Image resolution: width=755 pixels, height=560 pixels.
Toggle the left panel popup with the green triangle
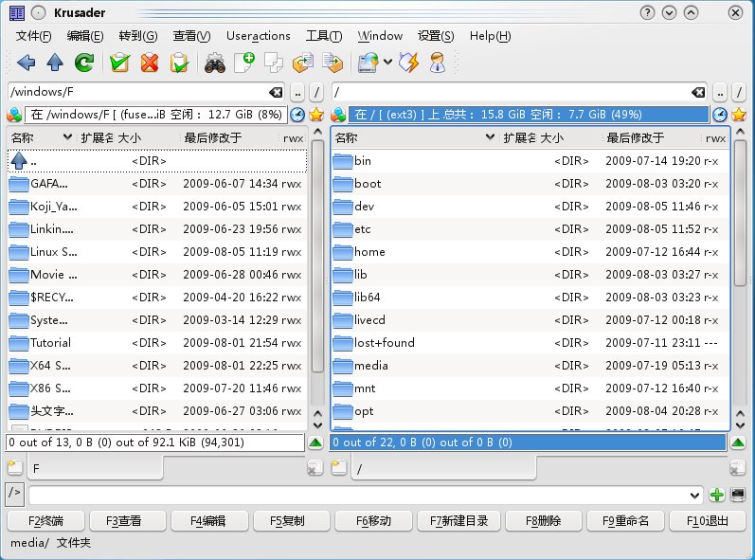click(315, 443)
